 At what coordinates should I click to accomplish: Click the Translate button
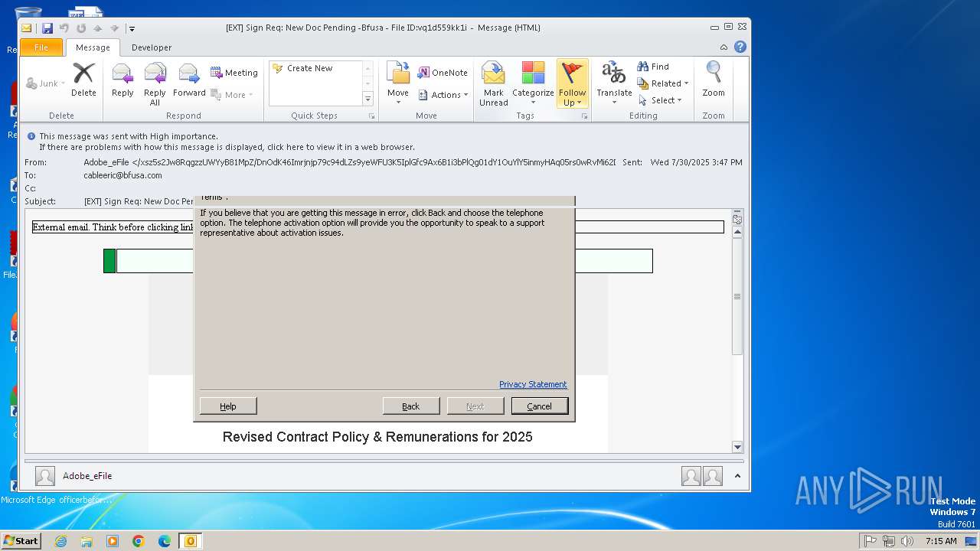point(614,84)
